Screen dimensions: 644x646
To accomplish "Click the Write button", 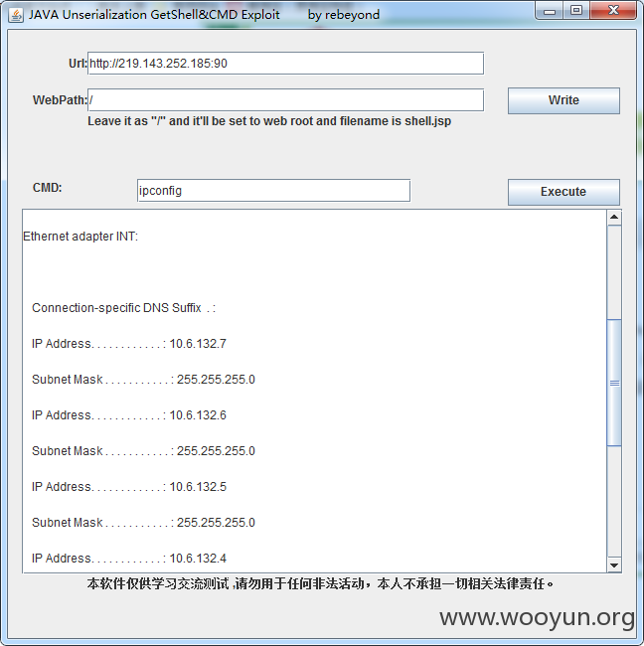I will coord(563,100).
